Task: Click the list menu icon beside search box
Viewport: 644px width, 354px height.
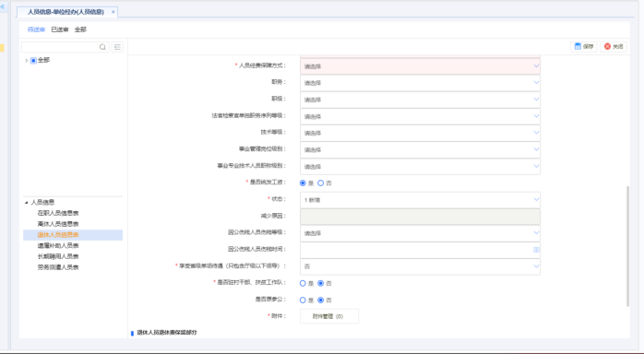Action: click(117, 47)
